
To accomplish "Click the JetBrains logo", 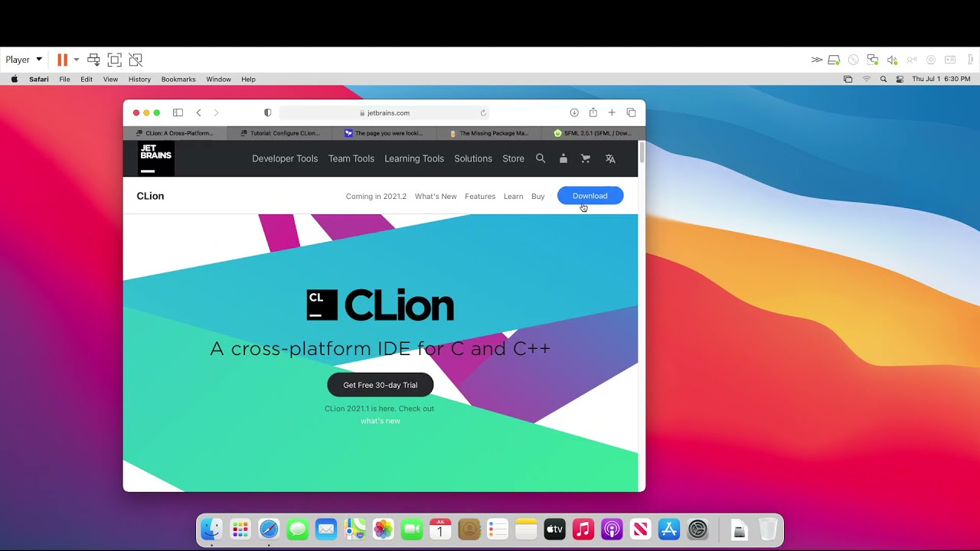I will point(156,158).
